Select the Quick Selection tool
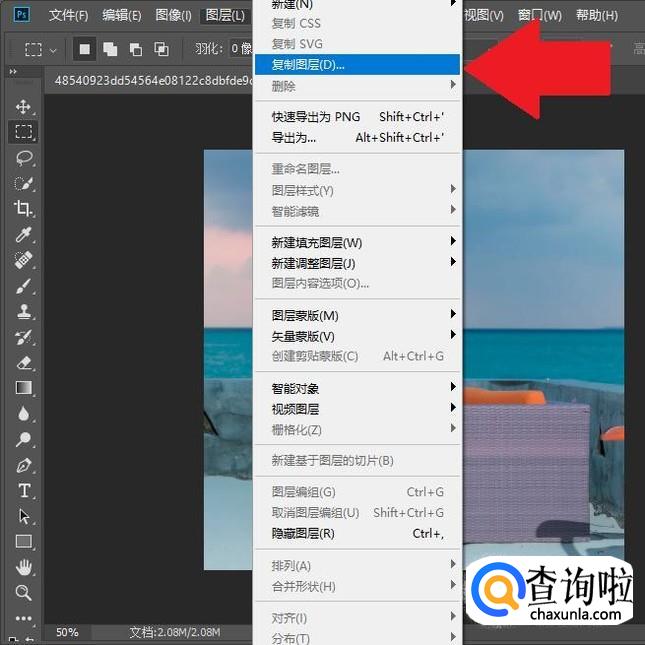 click(23, 183)
